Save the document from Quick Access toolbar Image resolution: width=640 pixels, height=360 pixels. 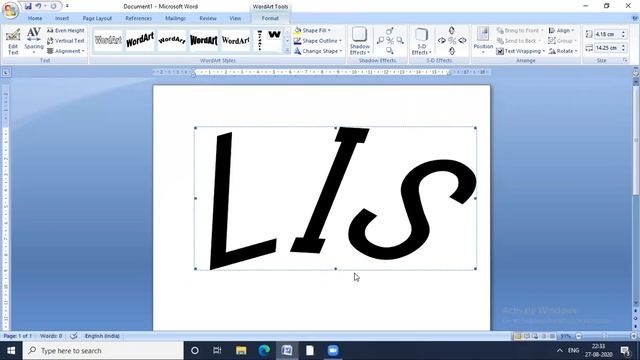(28, 6)
